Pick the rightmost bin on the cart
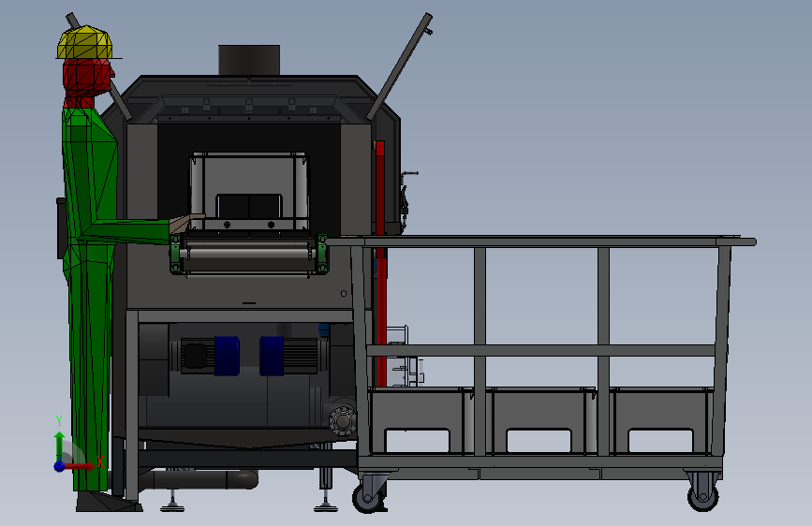This screenshot has width=812, height=526. (660, 421)
